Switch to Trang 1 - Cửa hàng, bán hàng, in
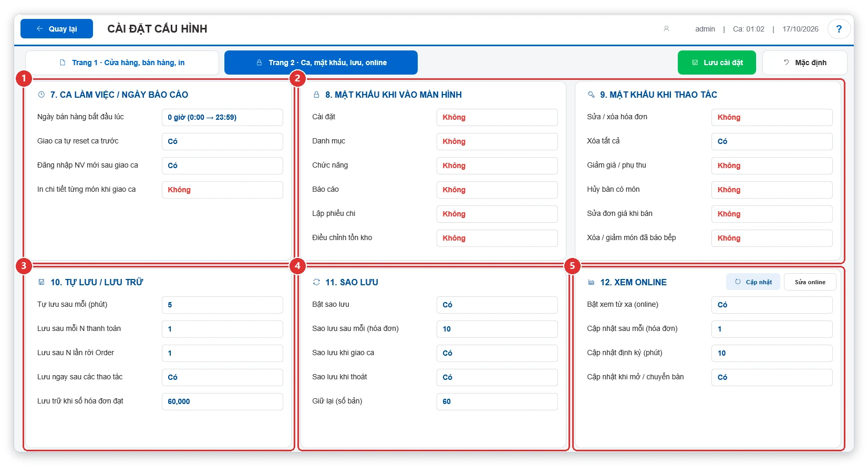868x466 pixels. (x=122, y=63)
